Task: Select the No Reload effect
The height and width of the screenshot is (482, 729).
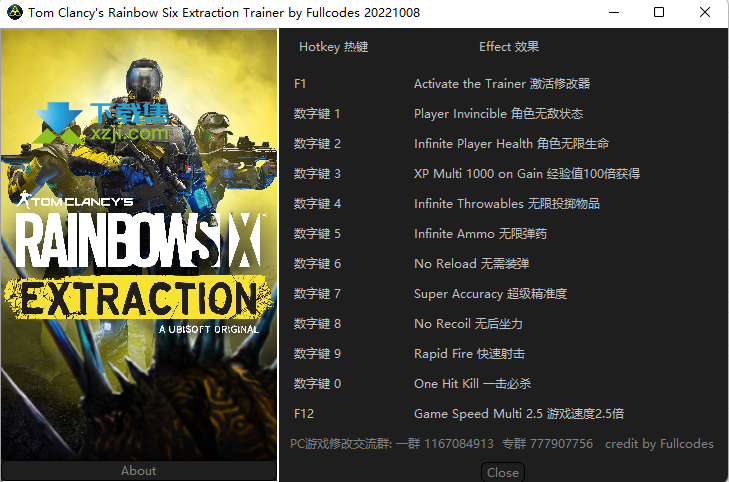Action: click(471, 264)
